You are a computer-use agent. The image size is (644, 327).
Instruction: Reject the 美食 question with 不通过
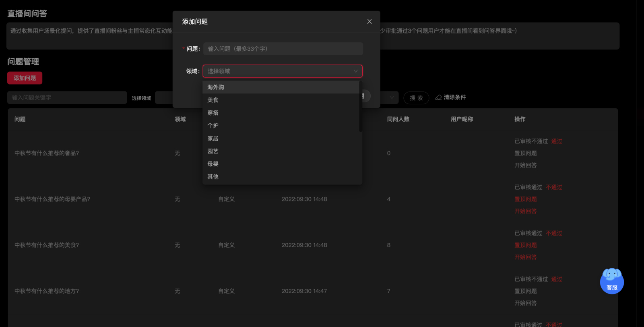[554, 233]
